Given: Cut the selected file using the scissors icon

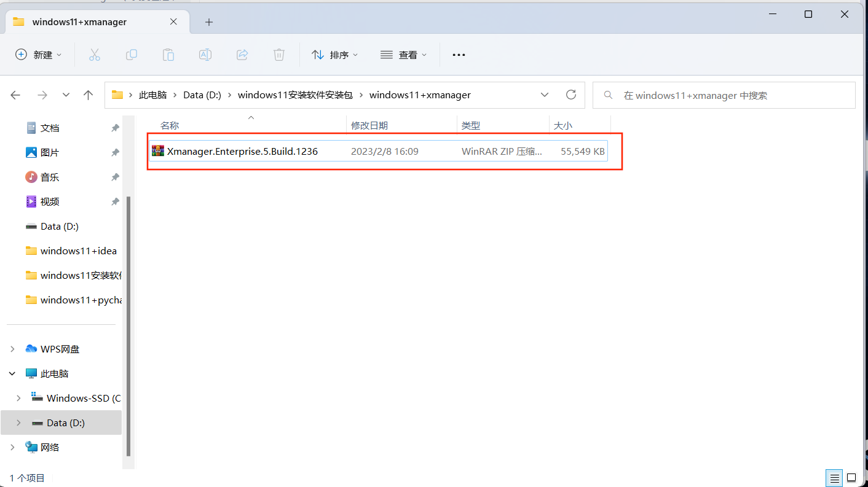Looking at the screenshot, I should 94,55.
